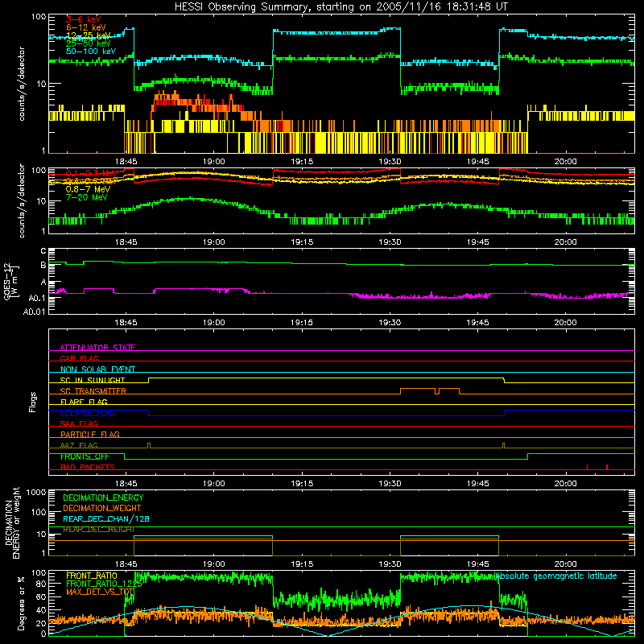Select the AAZ_FLAG label

(x=79, y=445)
